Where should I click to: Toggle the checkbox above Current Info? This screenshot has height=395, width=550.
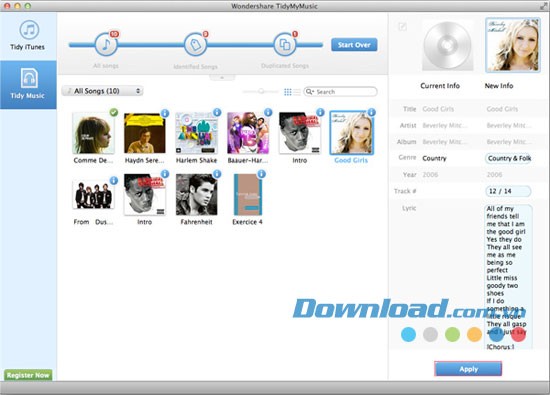[402, 27]
